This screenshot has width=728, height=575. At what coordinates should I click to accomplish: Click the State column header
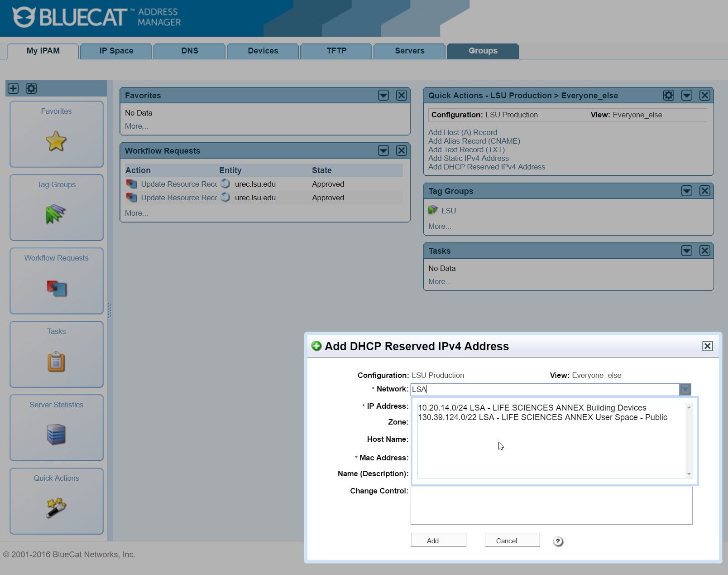322,170
